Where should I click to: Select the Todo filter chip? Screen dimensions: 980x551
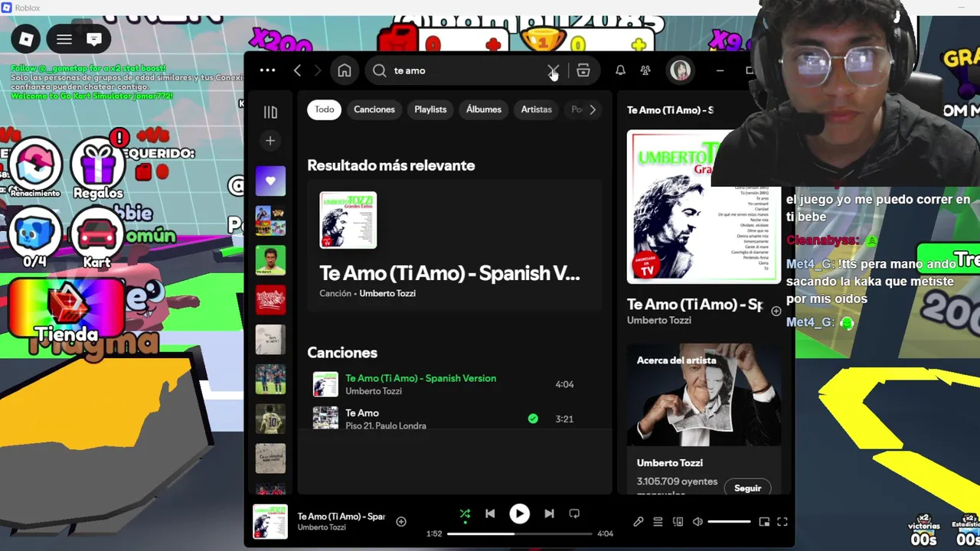(x=325, y=109)
